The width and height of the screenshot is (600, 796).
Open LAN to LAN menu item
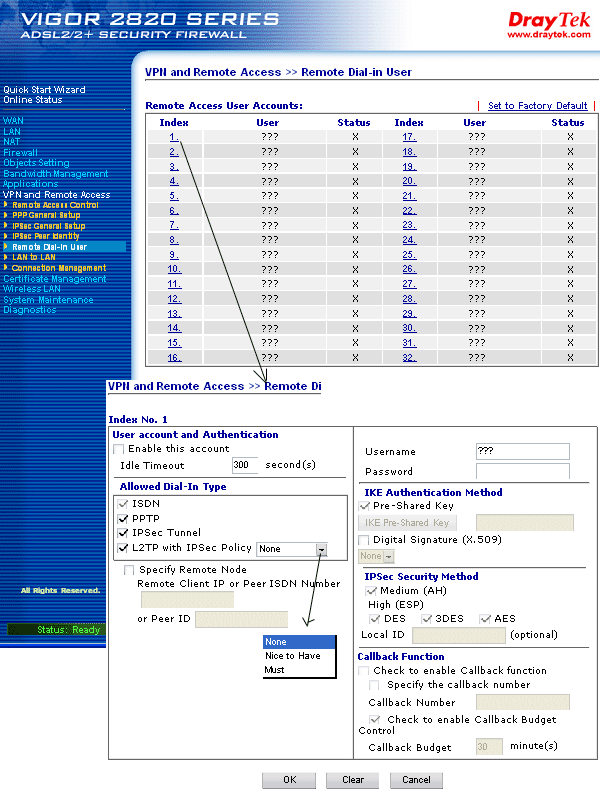[34, 257]
